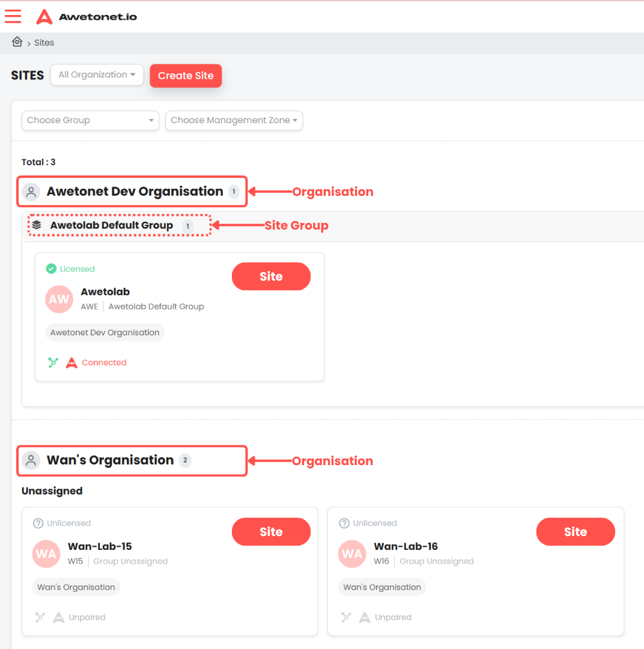Click the Create Site button
The image size is (644, 649).
pyautogui.click(x=186, y=76)
